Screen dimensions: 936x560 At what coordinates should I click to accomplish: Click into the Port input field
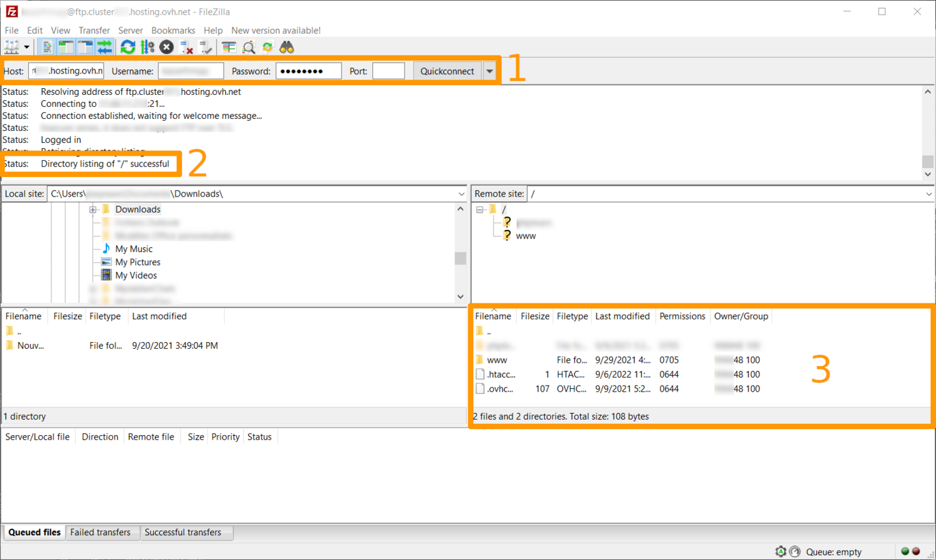tap(388, 71)
